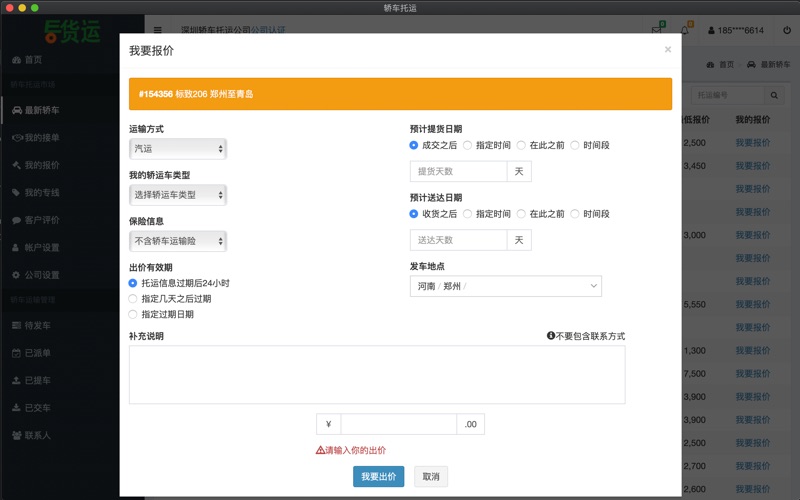The height and width of the screenshot is (500, 800).
Task: Select 指定几天之后过期 radio option
Action: [133, 299]
